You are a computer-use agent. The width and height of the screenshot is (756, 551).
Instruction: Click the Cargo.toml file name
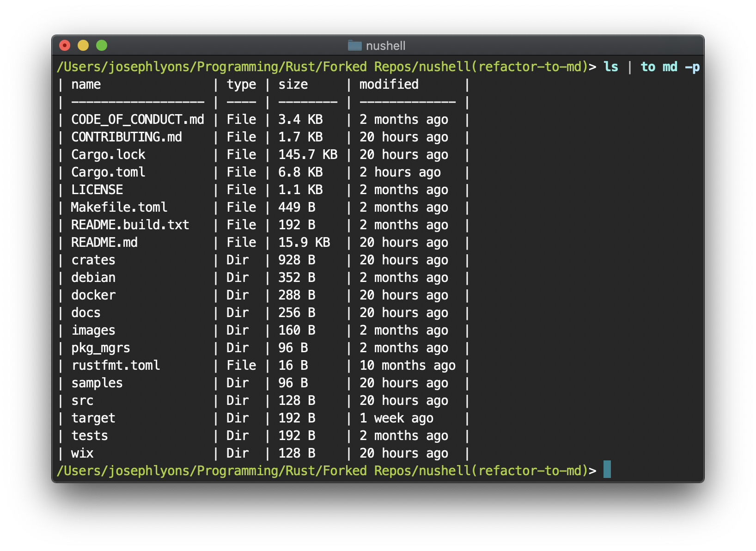tap(108, 172)
